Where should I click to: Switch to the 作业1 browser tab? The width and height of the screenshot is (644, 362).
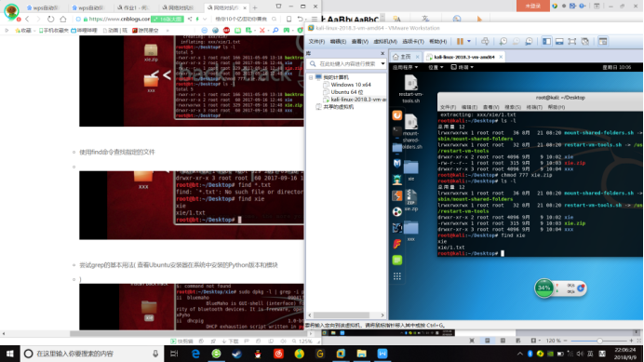tap(134, 7)
